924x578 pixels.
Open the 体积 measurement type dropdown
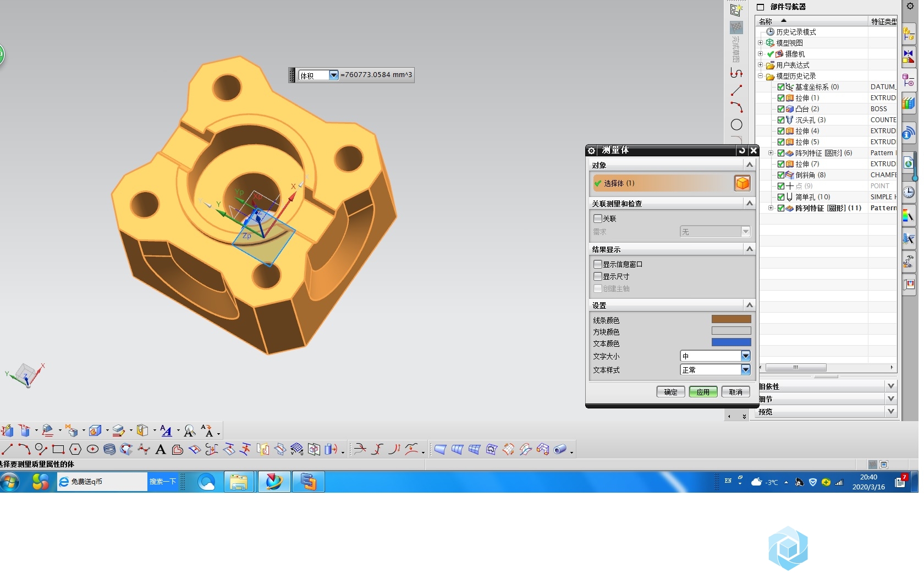[333, 75]
